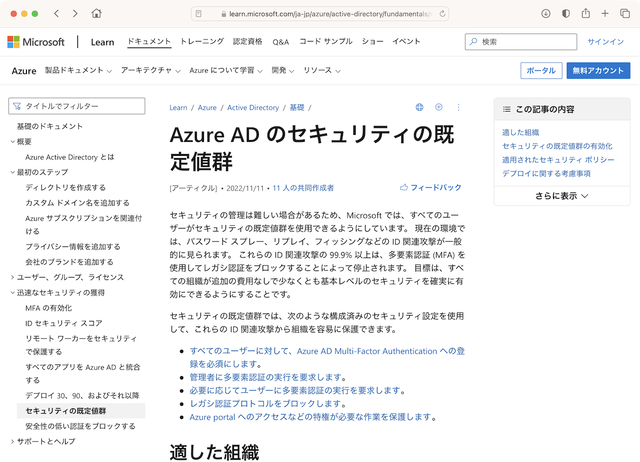
Task: Open 安全性の低い認証をブロックする in the tree
Action: 80,426
